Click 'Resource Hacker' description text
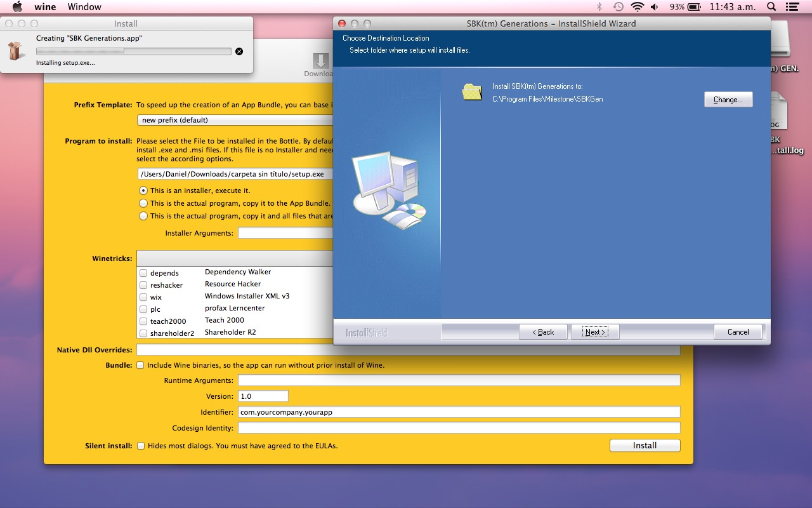Viewport: 812px width, 508px height. click(233, 284)
